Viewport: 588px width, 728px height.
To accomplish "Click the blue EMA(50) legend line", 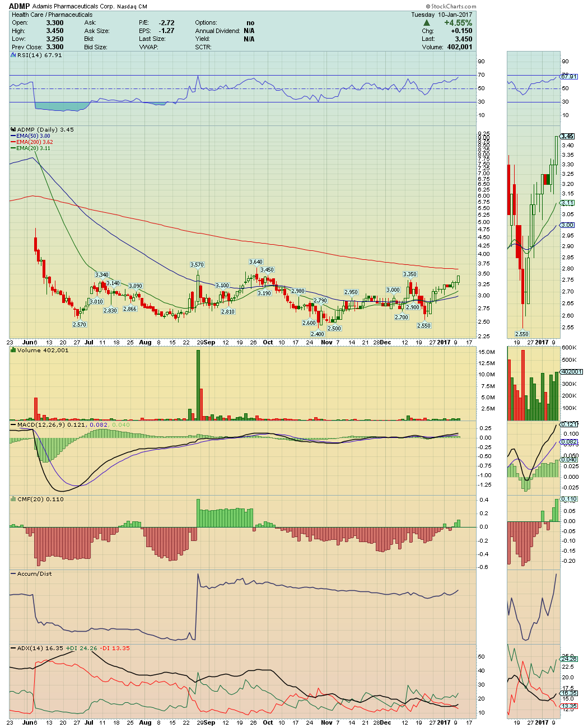I will point(13,136).
